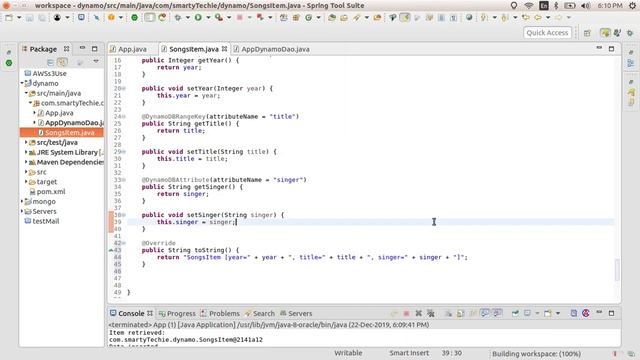
Task: Click the Last Edit Location arrow icon
Action: click(x=526, y=18)
